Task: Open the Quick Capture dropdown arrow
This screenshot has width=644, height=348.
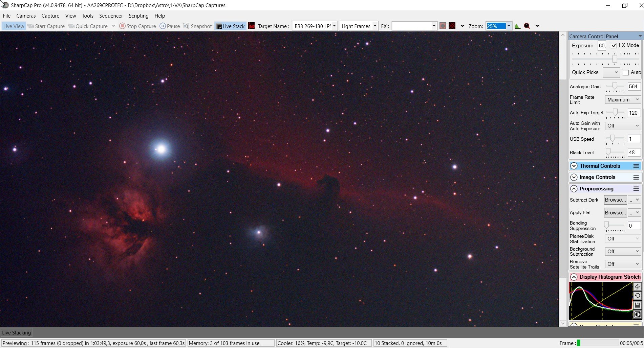Action: (113, 26)
